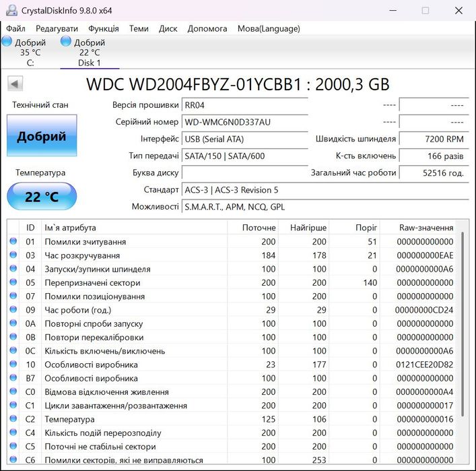Open the Функція menu
Image resolution: width=476 pixels, height=471 pixels.
(104, 28)
